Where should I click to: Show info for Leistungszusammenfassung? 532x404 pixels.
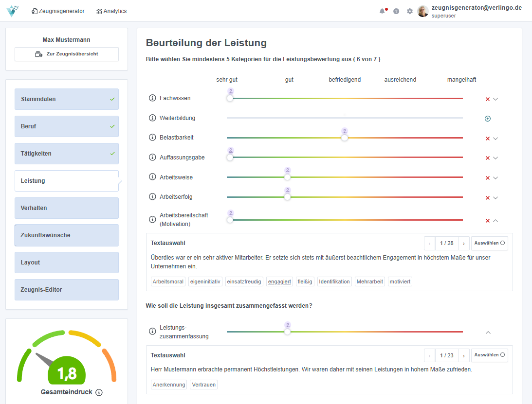coord(152,331)
